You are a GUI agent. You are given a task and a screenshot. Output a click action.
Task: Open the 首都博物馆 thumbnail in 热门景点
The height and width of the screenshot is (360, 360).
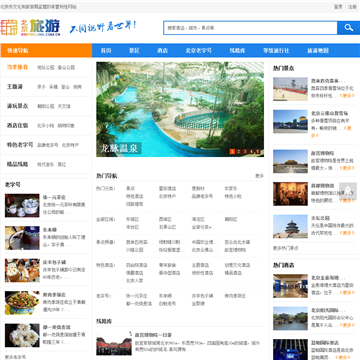(290, 194)
